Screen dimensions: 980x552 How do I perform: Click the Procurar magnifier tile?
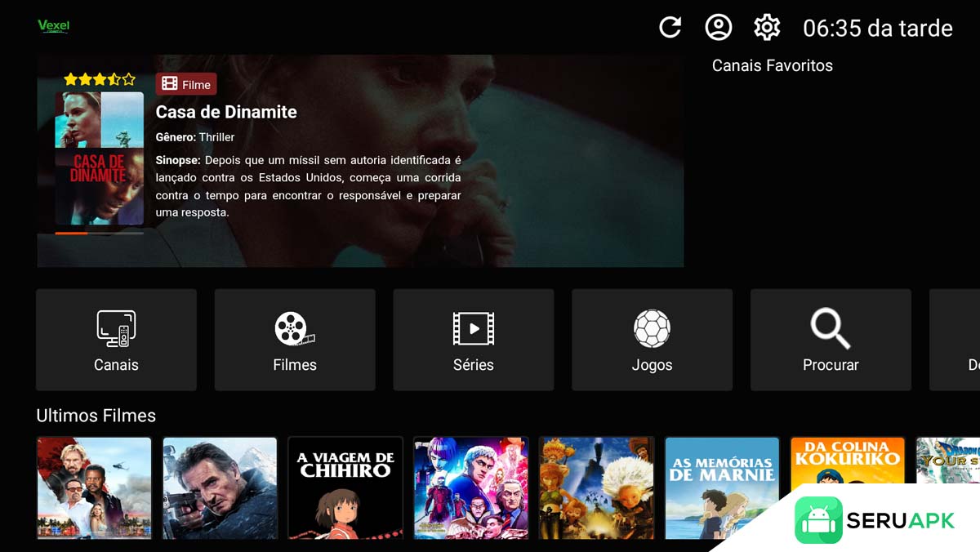coord(831,340)
